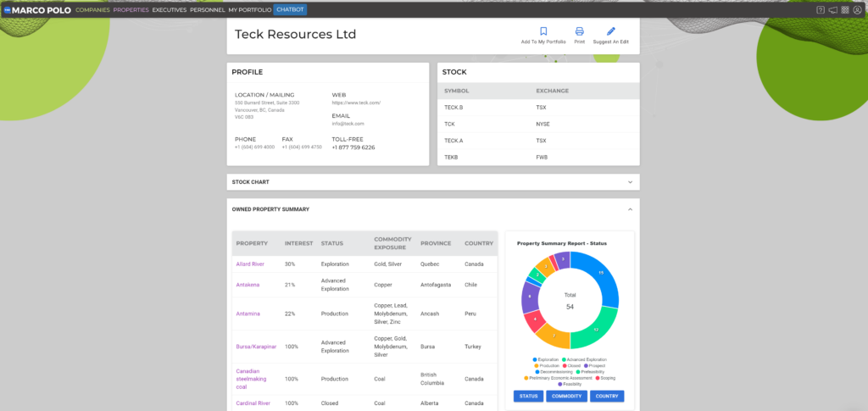This screenshot has width=868, height=411.
Task: Show the chart by Status
Action: (529, 396)
